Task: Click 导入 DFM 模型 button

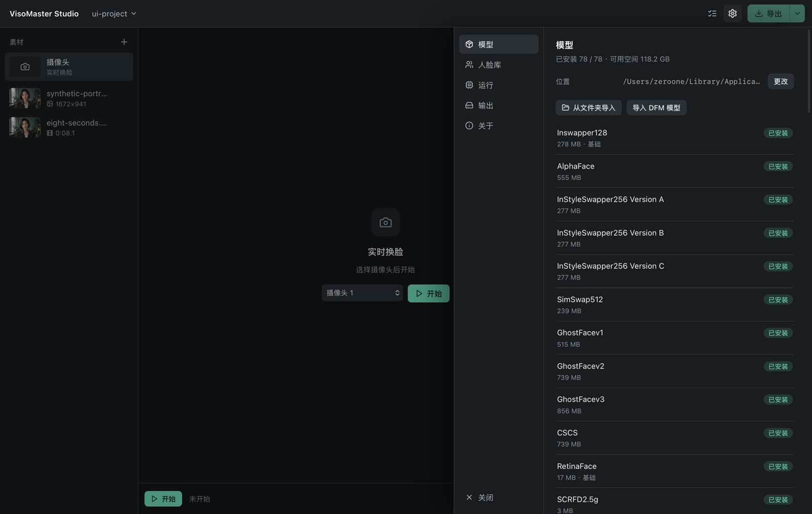Action: point(656,108)
